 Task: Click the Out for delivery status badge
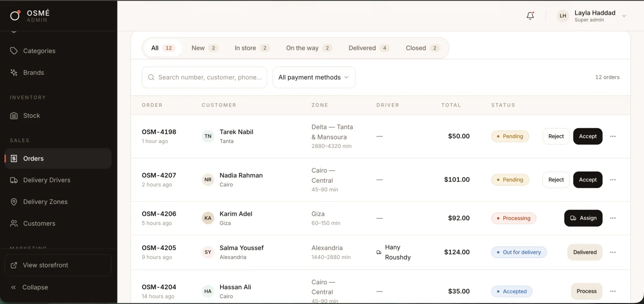[x=519, y=252]
